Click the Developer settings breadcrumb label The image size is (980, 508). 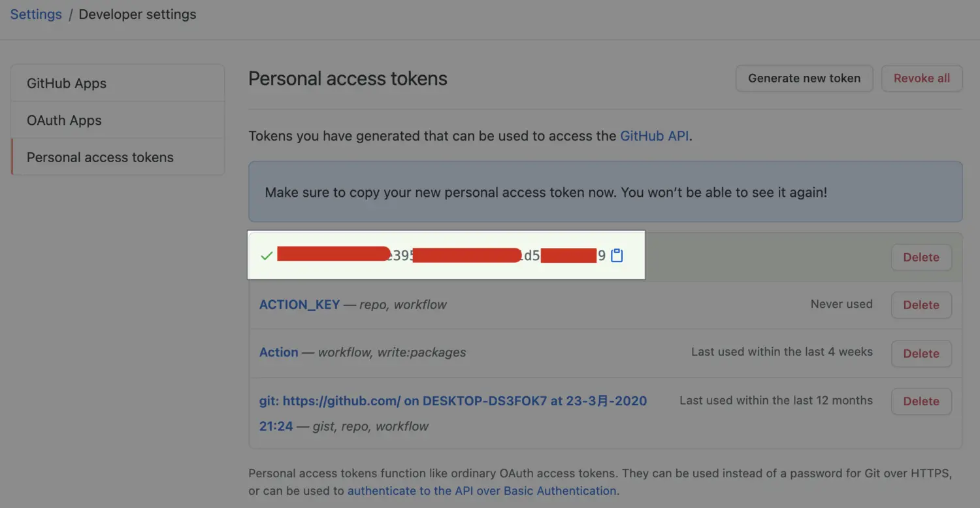(x=137, y=14)
